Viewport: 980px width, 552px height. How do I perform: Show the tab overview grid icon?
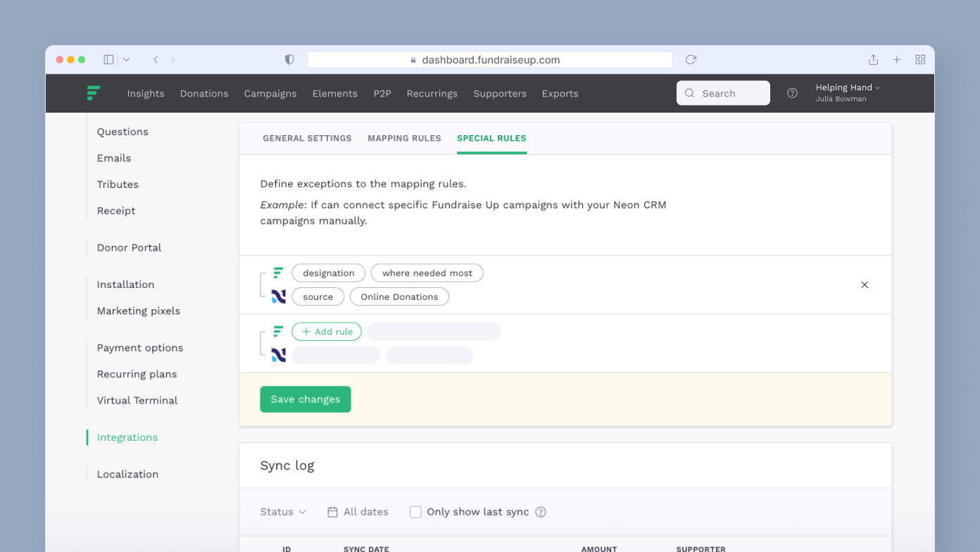(x=920, y=60)
